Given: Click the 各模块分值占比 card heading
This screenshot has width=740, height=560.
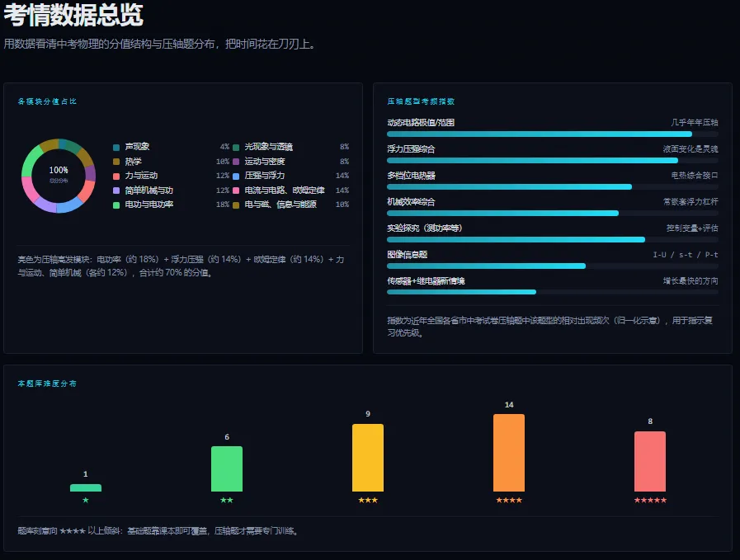Looking at the screenshot, I should (47, 101).
